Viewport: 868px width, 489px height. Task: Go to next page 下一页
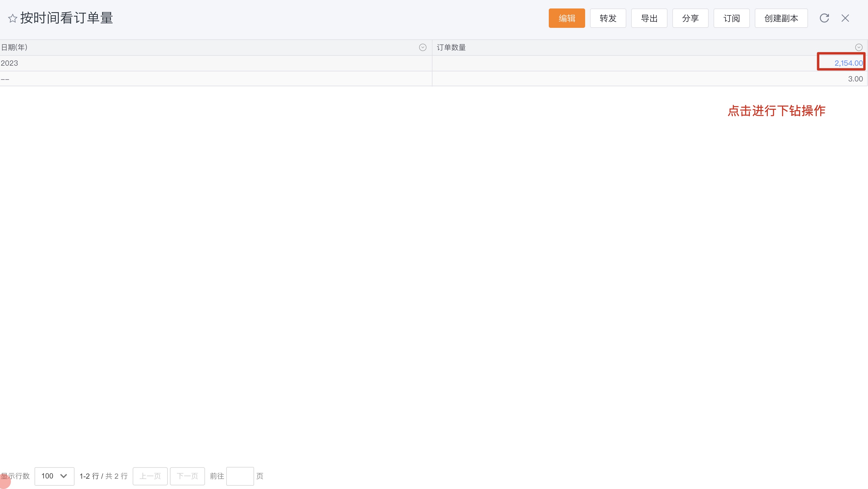pyautogui.click(x=187, y=476)
